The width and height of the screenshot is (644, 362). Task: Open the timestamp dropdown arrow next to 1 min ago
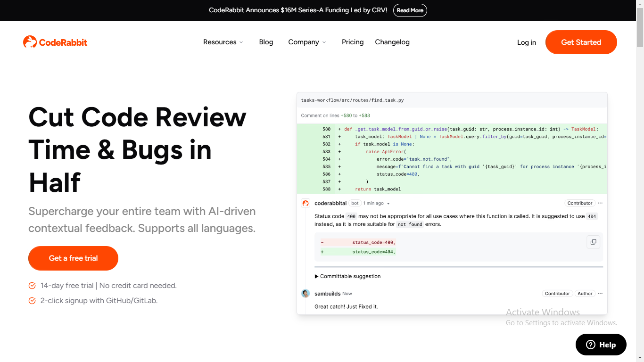[x=388, y=204]
